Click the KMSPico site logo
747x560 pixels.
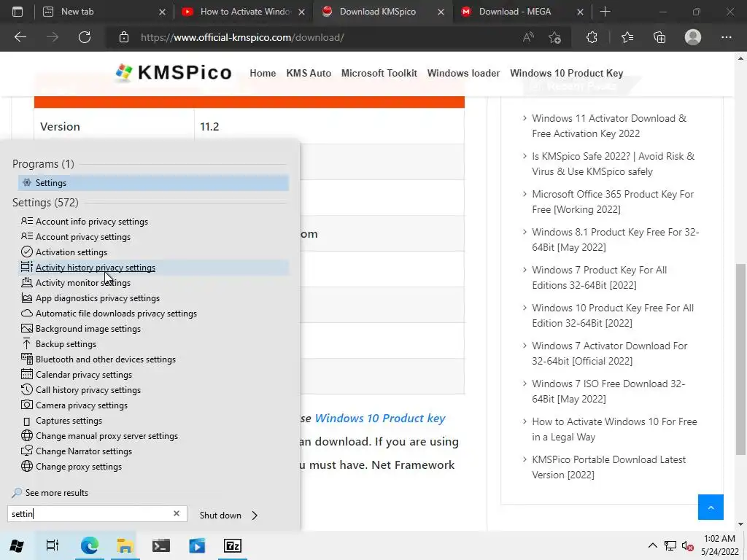[x=174, y=72]
